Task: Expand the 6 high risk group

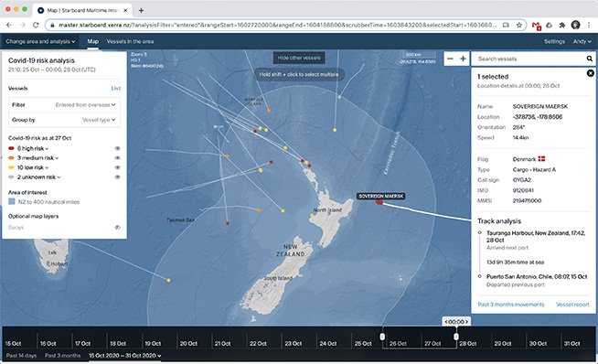Action: pyautogui.click(x=32, y=148)
